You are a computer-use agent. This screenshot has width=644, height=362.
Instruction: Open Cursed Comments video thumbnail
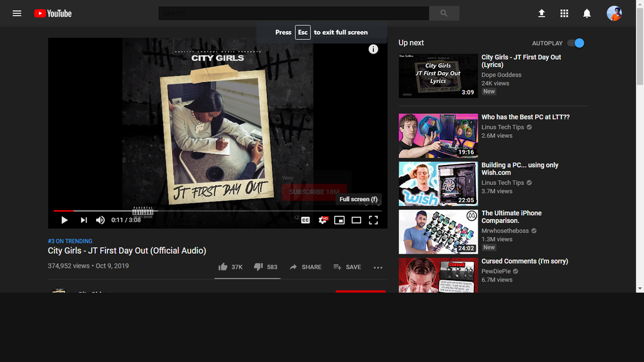438,275
